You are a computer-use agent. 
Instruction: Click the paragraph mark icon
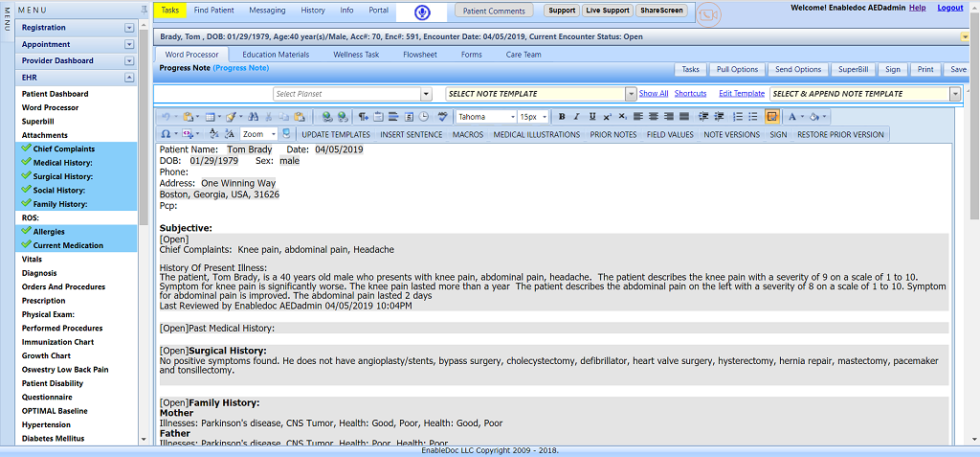pos(363,117)
